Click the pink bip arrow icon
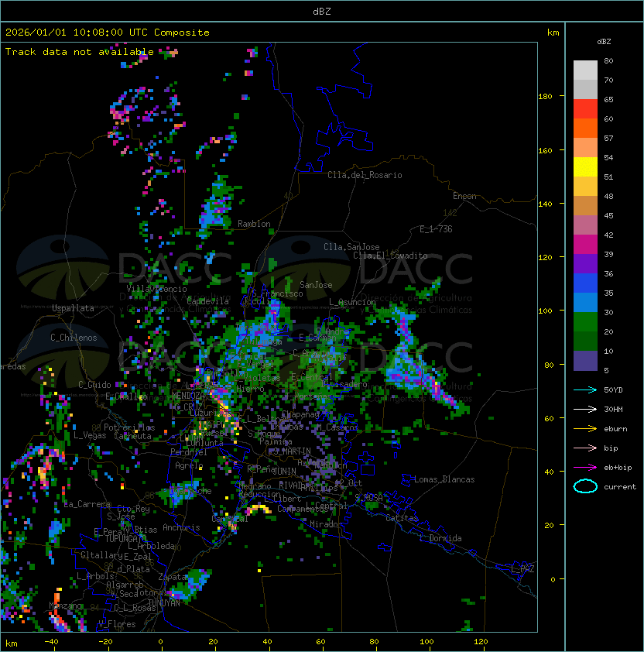The height and width of the screenshot is (652, 644). (x=585, y=448)
